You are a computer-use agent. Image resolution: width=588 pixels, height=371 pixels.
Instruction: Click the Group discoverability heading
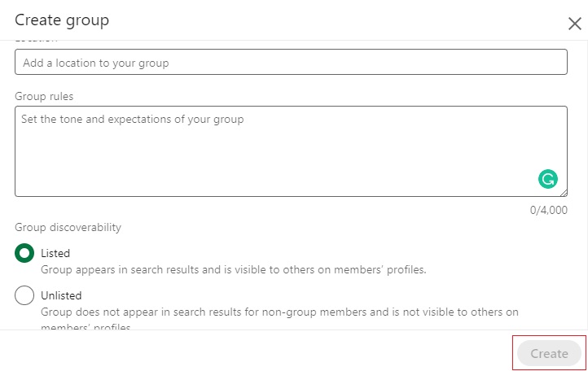(68, 227)
